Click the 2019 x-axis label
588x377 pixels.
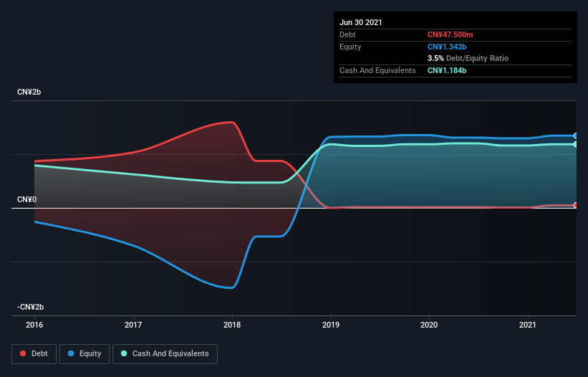coord(331,325)
